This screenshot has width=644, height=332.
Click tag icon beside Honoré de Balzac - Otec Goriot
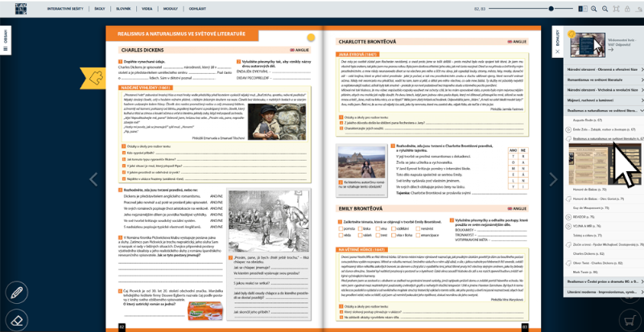568,199
